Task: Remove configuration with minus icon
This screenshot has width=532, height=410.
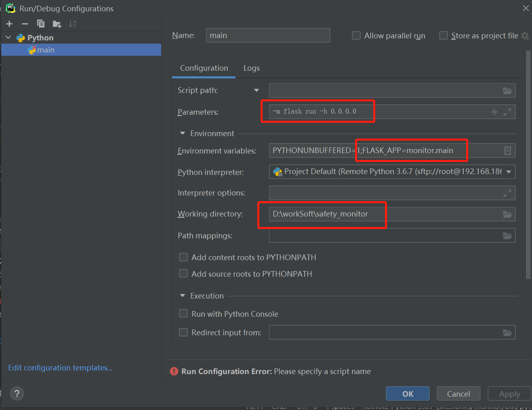Action: click(x=25, y=24)
